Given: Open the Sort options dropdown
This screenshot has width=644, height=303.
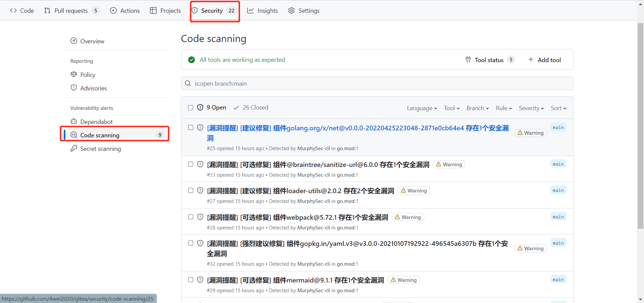Looking at the screenshot, I should pos(558,108).
